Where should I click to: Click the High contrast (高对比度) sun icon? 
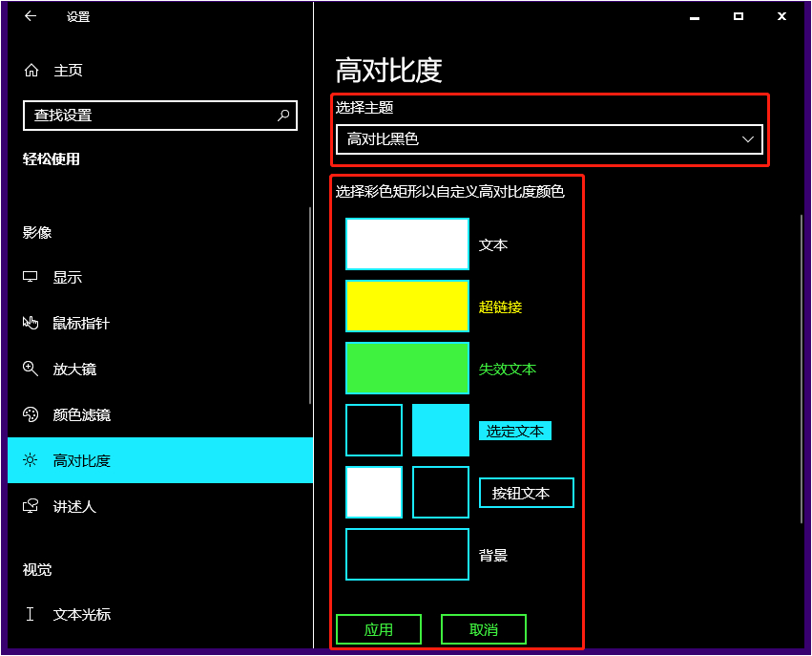point(29,460)
